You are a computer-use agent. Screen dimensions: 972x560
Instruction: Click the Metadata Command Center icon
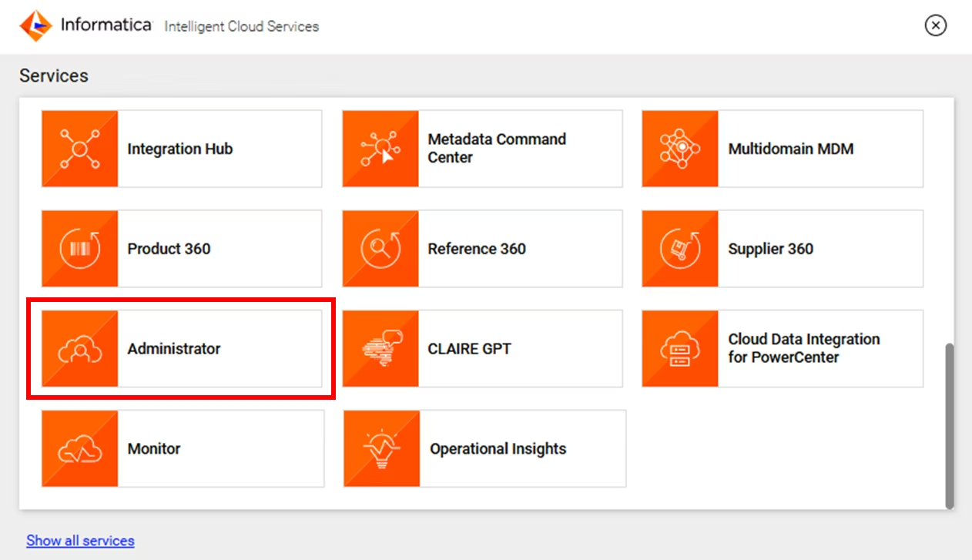pos(380,149)
